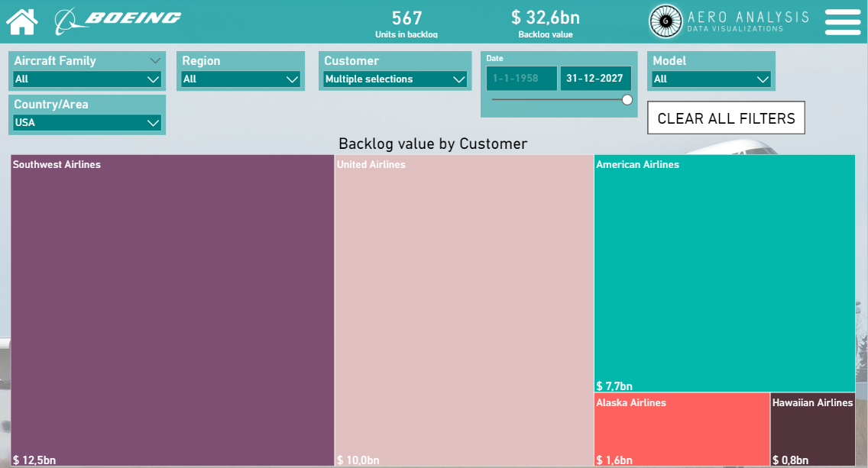
Task: Open the Aircraft Family 'All' dropdown
Action: coord(87,79)
